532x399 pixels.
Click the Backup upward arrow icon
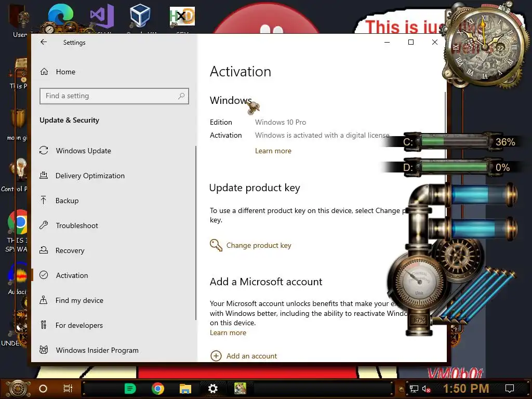pyautogui.click(x=44, y=200)
